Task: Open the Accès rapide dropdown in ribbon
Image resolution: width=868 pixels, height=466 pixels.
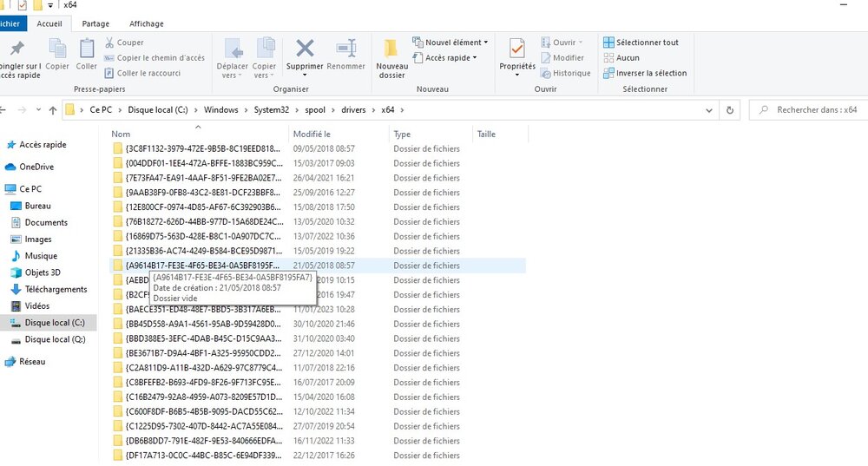Action: 450,58
